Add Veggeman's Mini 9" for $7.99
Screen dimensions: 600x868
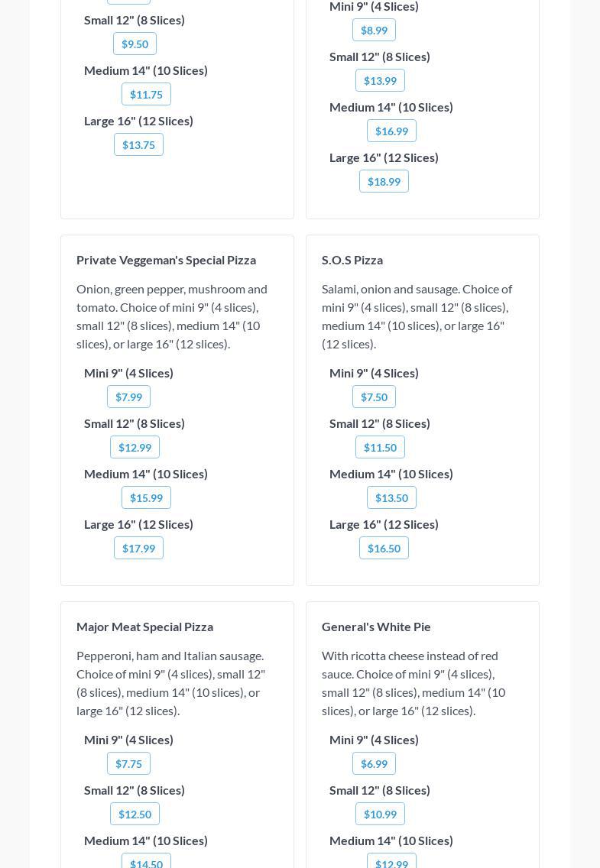tap(128, 397)
